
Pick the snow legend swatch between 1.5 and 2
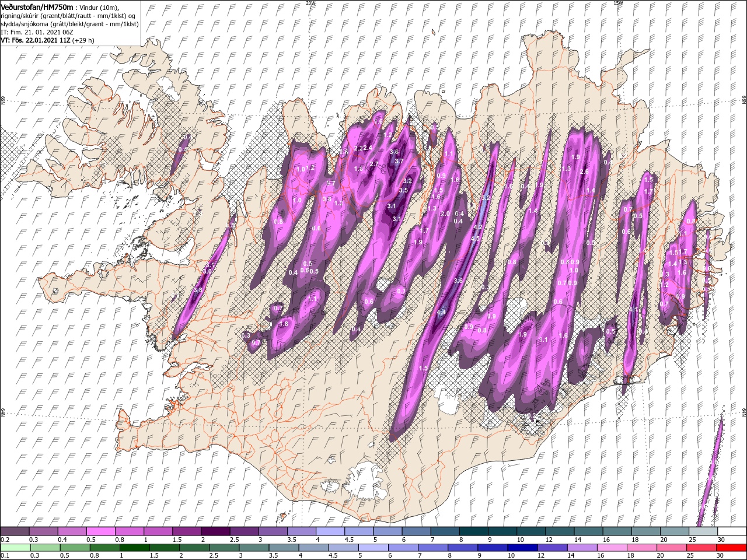click(x=186, y=531)
